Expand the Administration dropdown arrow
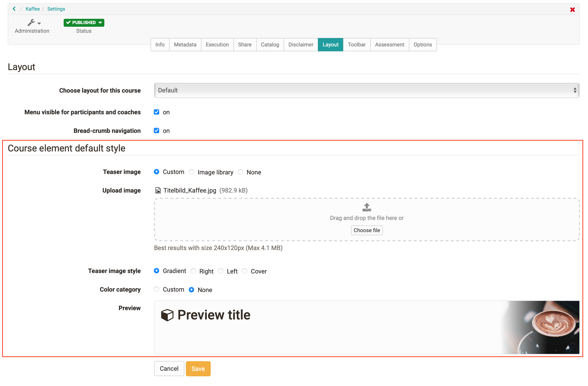This screenshot has height=386, width=588. click(39, 23)
